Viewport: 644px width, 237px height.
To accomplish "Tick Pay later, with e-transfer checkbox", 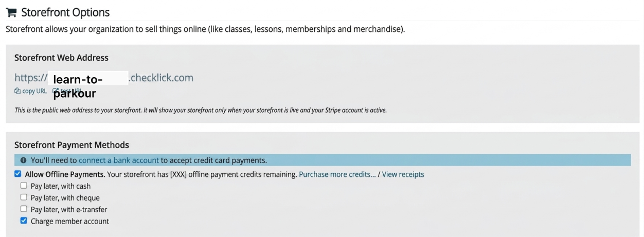I will click(24, 209).
